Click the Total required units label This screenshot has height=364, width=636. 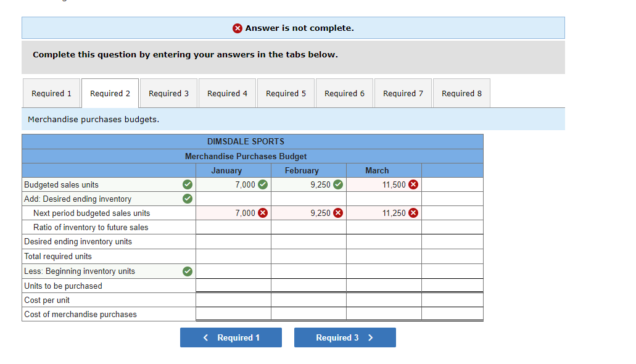[58, 257]
